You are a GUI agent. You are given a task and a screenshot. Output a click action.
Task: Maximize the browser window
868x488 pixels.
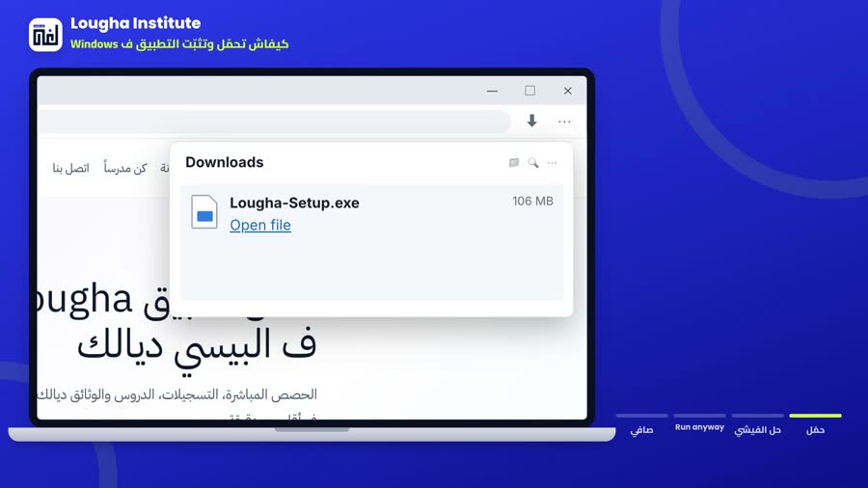pos(529,91)
